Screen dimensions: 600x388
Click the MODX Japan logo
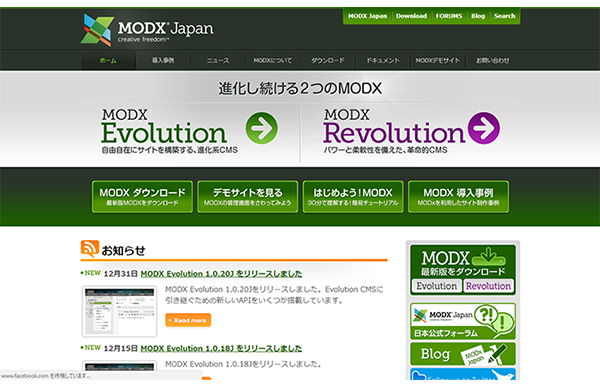pyautogui.click(x=147, y=30)
